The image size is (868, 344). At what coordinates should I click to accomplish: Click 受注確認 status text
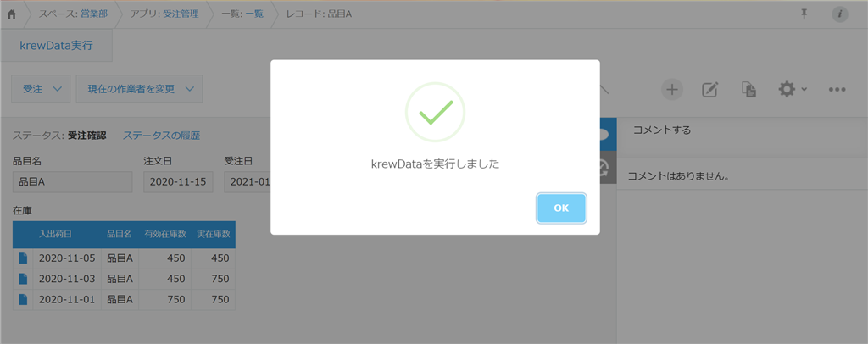(x=86, y=135)
